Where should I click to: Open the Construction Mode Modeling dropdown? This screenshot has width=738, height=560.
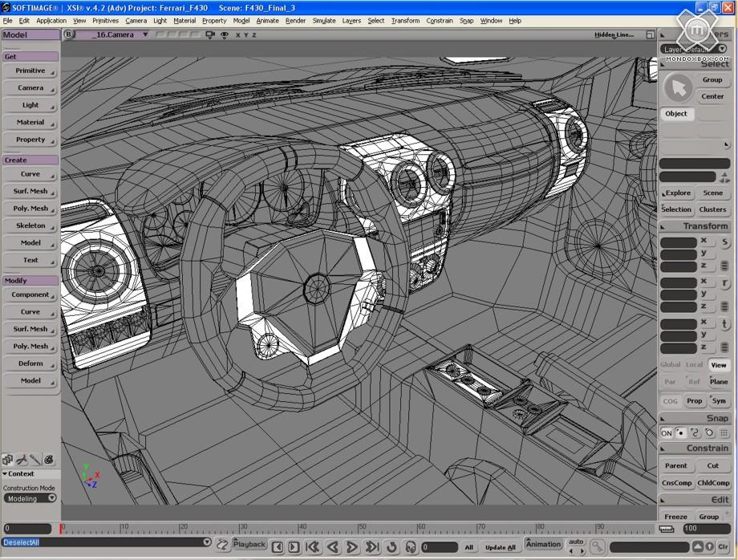[x=30, y=498]
